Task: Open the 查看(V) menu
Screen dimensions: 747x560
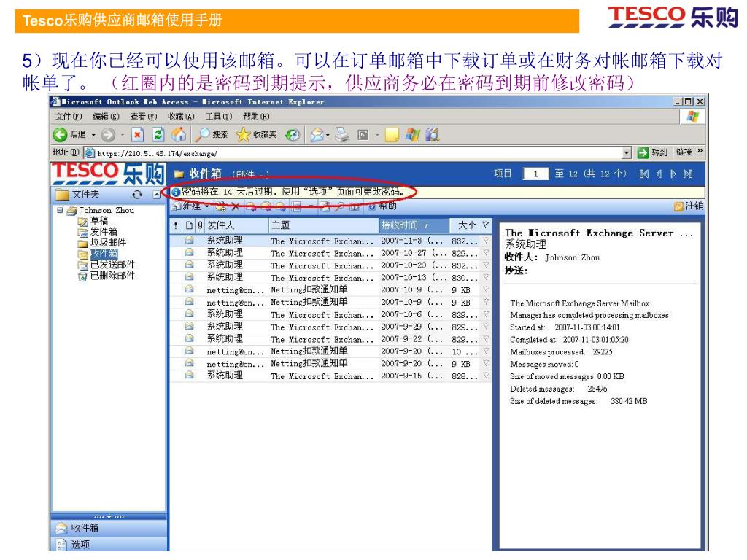Action: click(144, 116)
